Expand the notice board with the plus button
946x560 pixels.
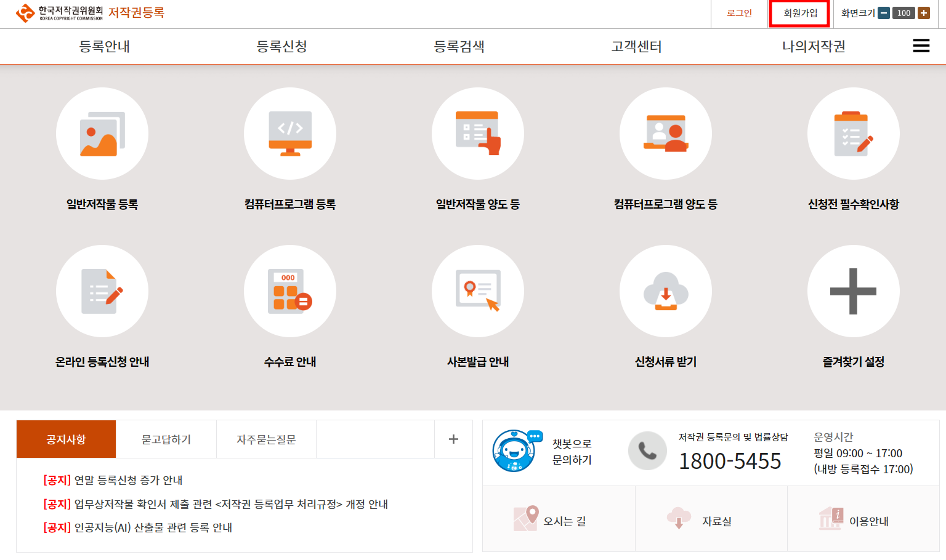(x=453, y=439)
